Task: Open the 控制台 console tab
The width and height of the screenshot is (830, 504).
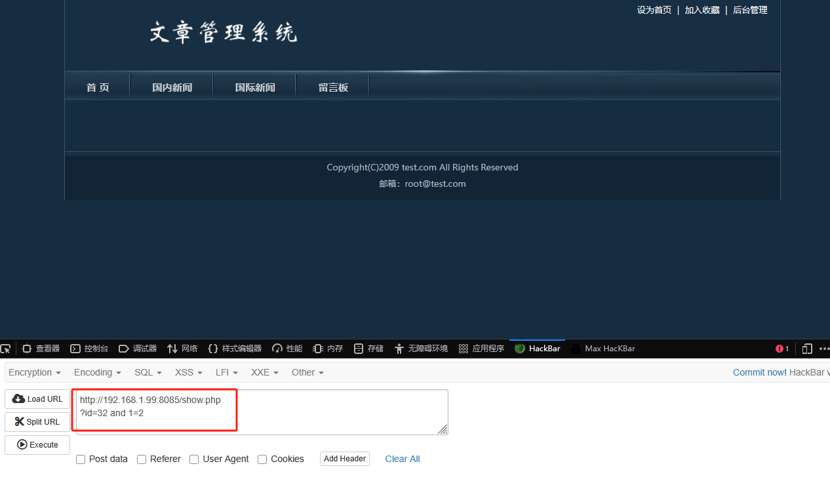Action: (89, 349)
